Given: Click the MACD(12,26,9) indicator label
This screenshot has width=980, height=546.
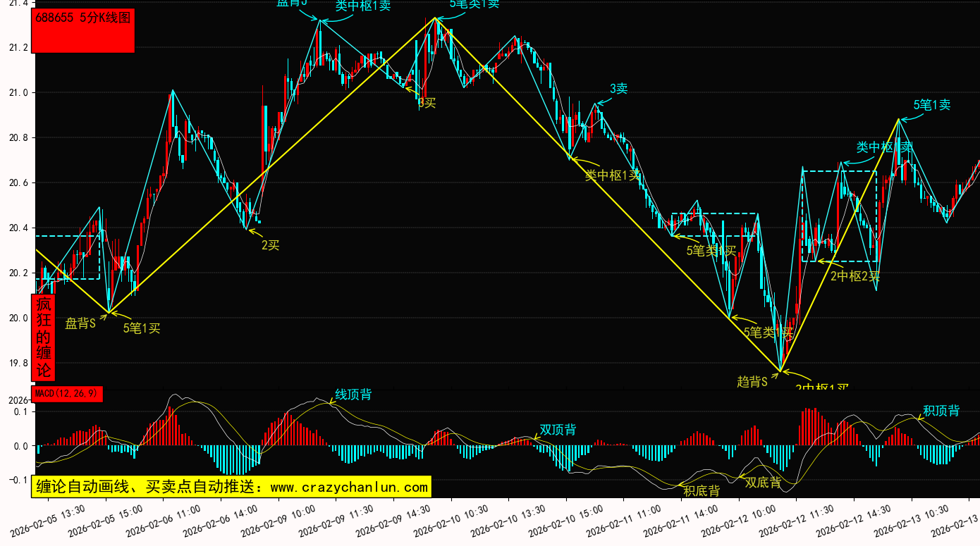Looking at the screenshot, I should 68,393.
